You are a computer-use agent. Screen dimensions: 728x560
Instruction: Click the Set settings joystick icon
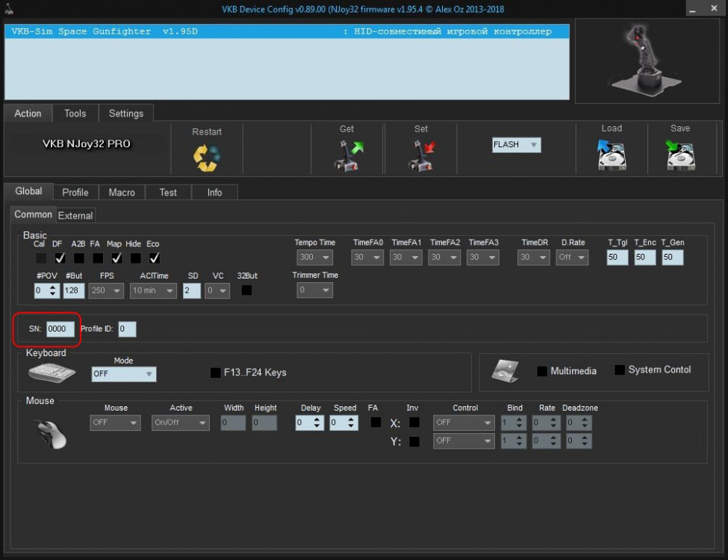421,156
